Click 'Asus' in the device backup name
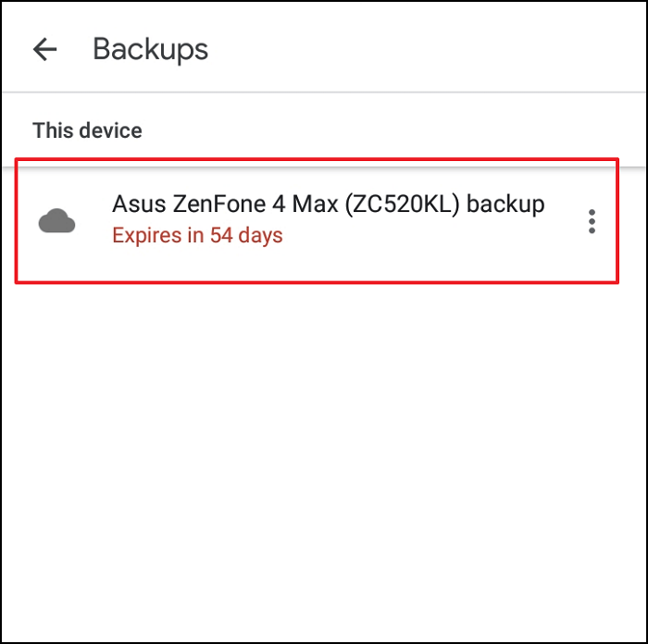Screen dimensions: 648x644 point(139,204)
